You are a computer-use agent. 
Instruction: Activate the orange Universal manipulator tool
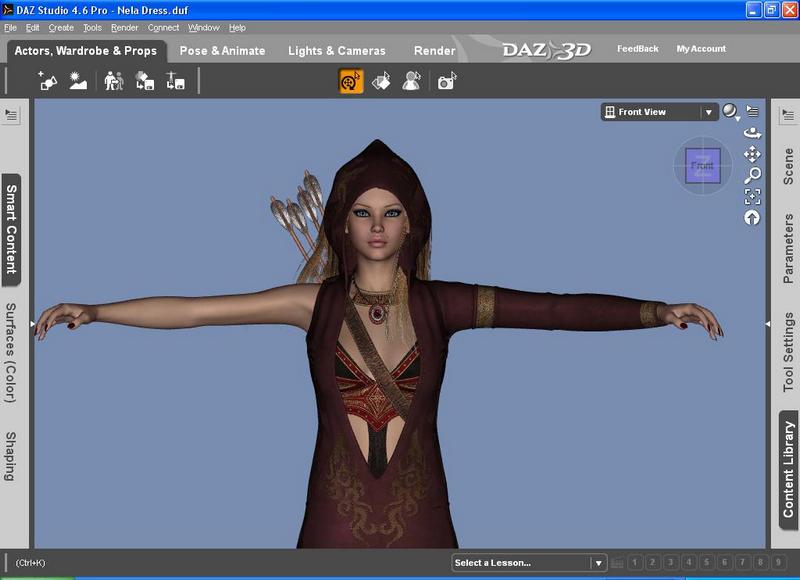click(351, 81)
